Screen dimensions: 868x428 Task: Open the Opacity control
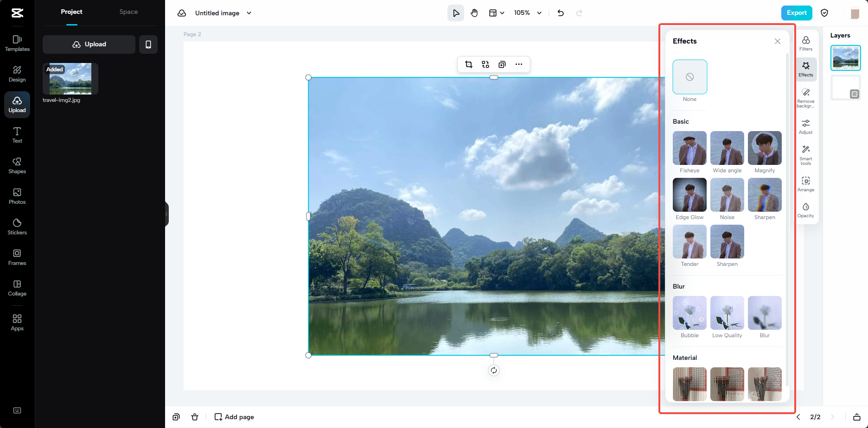click(x=806, y=210)
